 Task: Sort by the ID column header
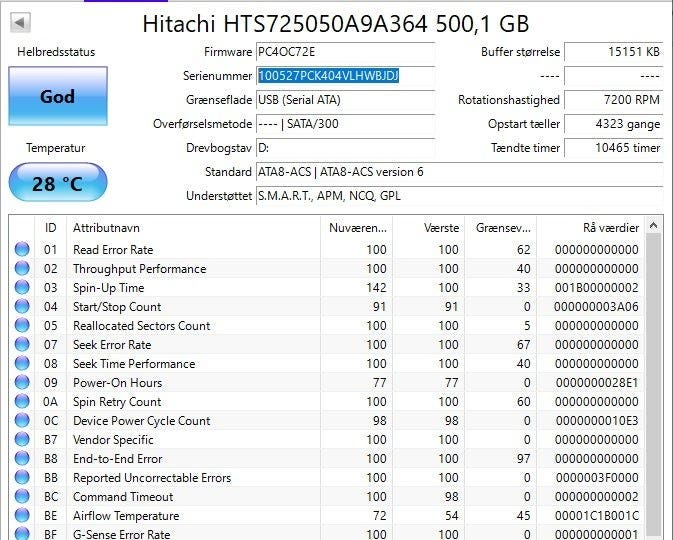[x=50, y=228]
